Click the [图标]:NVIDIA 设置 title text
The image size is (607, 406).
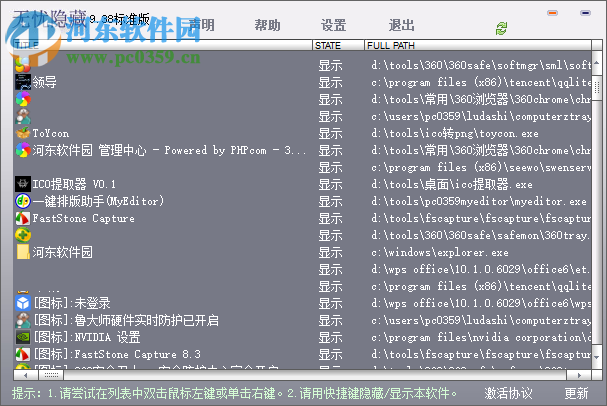point(87,337)
